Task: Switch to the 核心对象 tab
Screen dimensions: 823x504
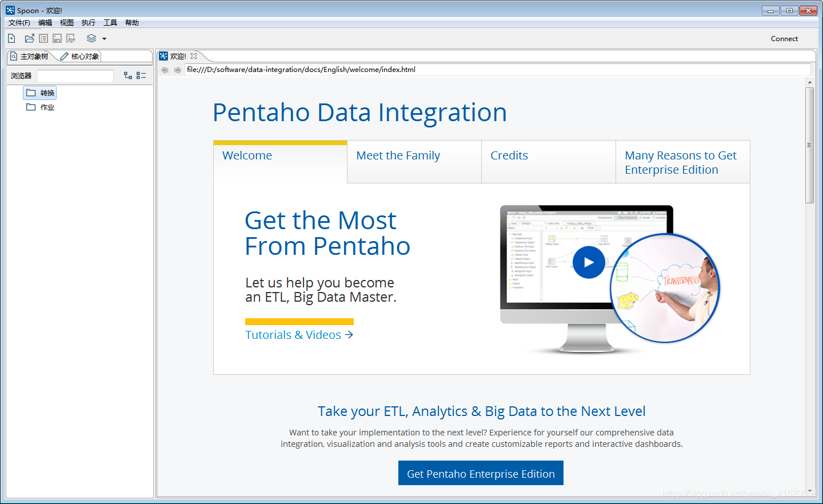Action: (x=80, y=56)
